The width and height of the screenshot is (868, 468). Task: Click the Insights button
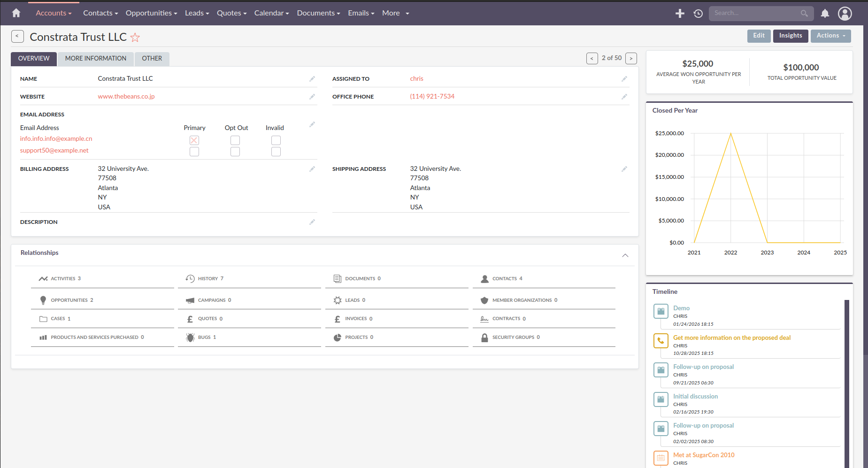[x=791, y=36]
